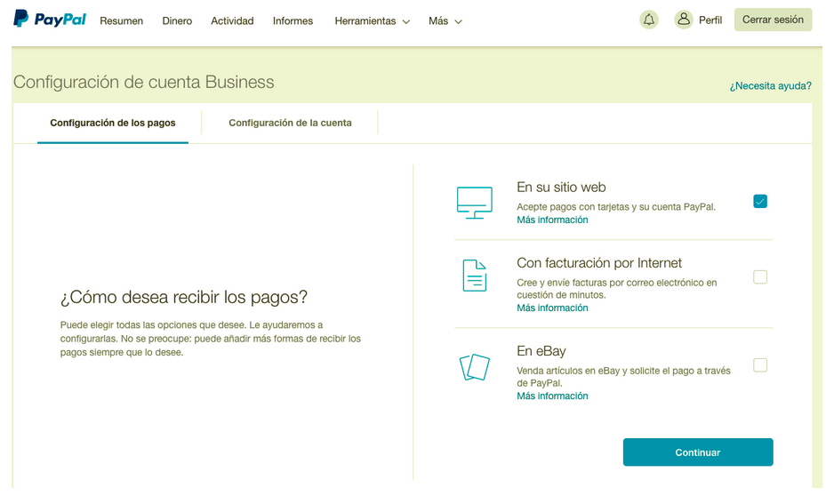834x504 pixels.
Task: Enable Con facturación por Internet checkbox
Action: pyautogui.click(x=759, y=276)
